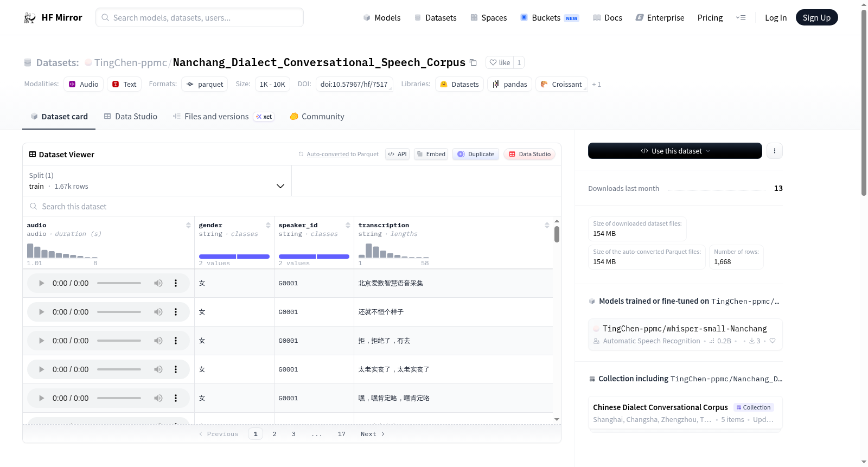Image resolution: width=868 pixels, height=467 pixels.
Task: Open the TingChen-ppmc owner link
Action: click(x=130, y=62)
